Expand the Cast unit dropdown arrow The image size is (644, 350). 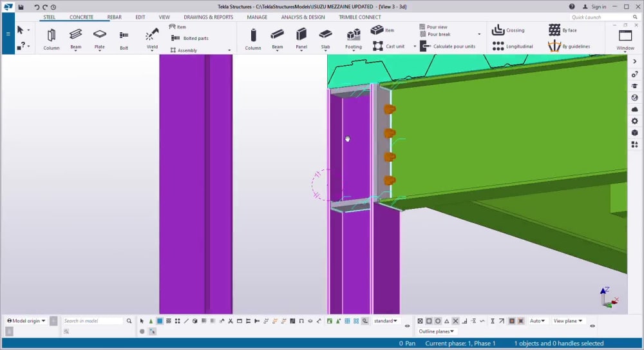[414, 46]
